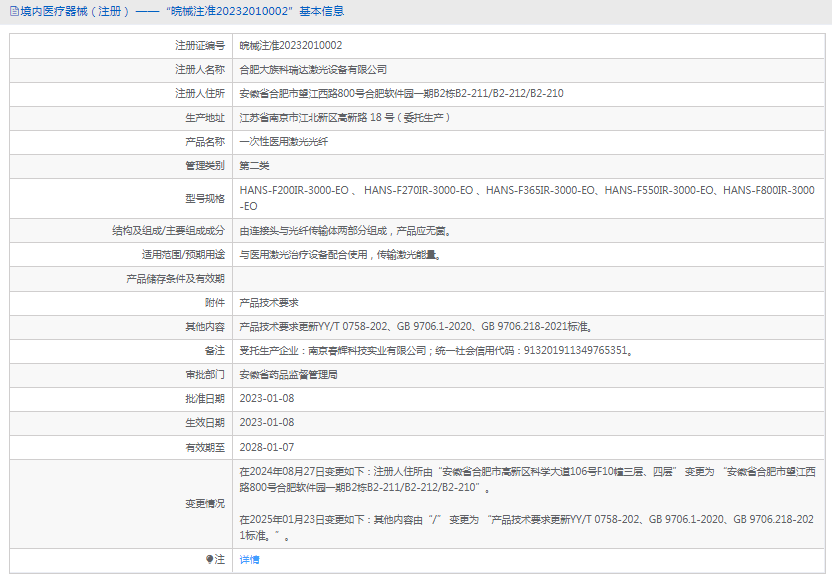Click the 产品储存条件及有效期 label
Screen dimensions: 832x575
176,278
